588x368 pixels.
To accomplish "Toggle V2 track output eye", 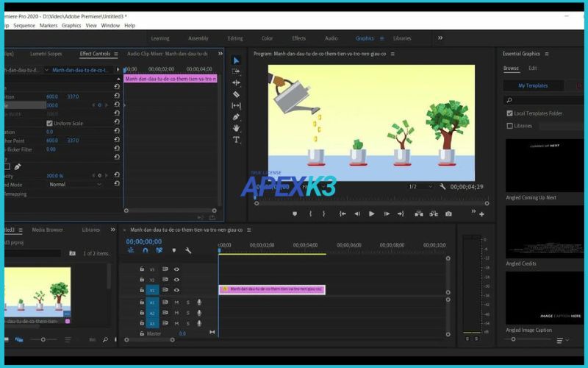I will click(176, 280).
